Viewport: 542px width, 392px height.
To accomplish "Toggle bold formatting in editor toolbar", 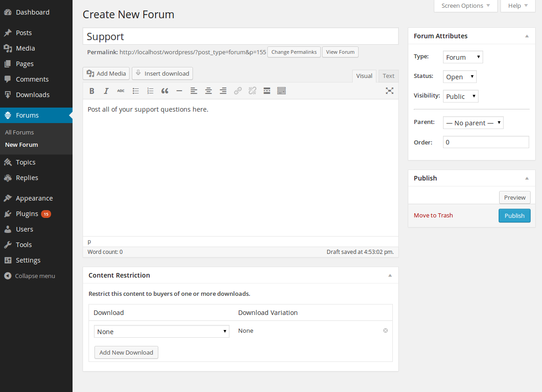I will (x=92, y=91).
